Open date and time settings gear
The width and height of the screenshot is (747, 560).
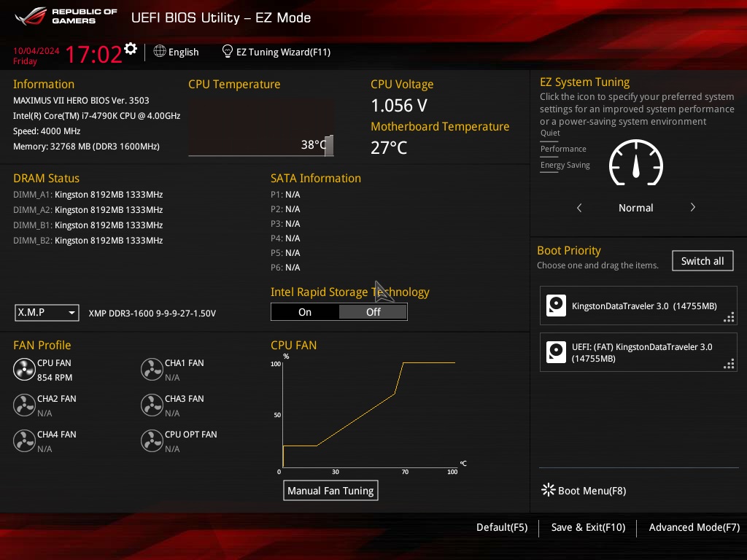coord(131,49)
